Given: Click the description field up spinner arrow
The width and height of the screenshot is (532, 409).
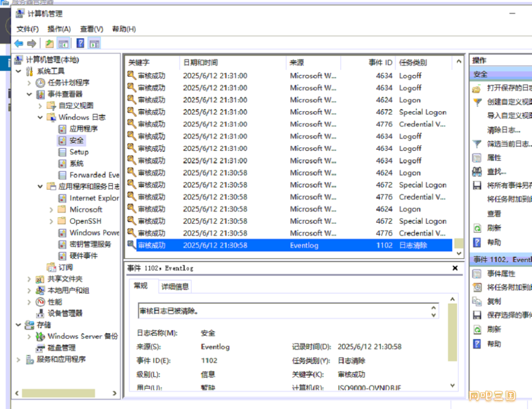Looking at the screenshot, I should coord(433,308).
